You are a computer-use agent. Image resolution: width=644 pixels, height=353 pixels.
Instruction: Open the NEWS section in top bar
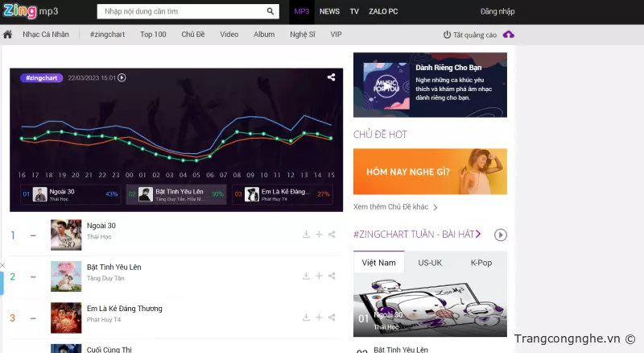pyautogui.click(x=329, y=11)
